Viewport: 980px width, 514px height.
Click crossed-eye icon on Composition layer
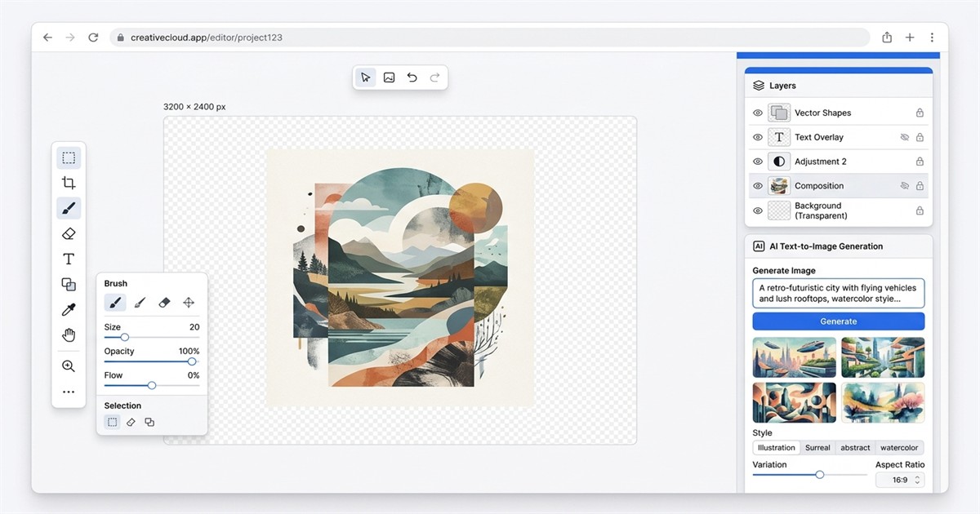904,186
